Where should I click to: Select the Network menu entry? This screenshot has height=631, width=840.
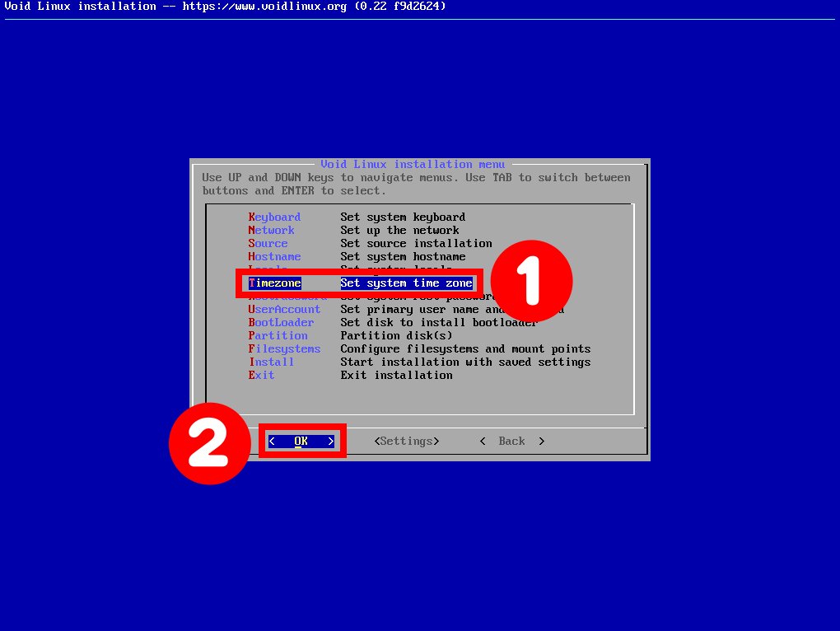click(271, 231)
